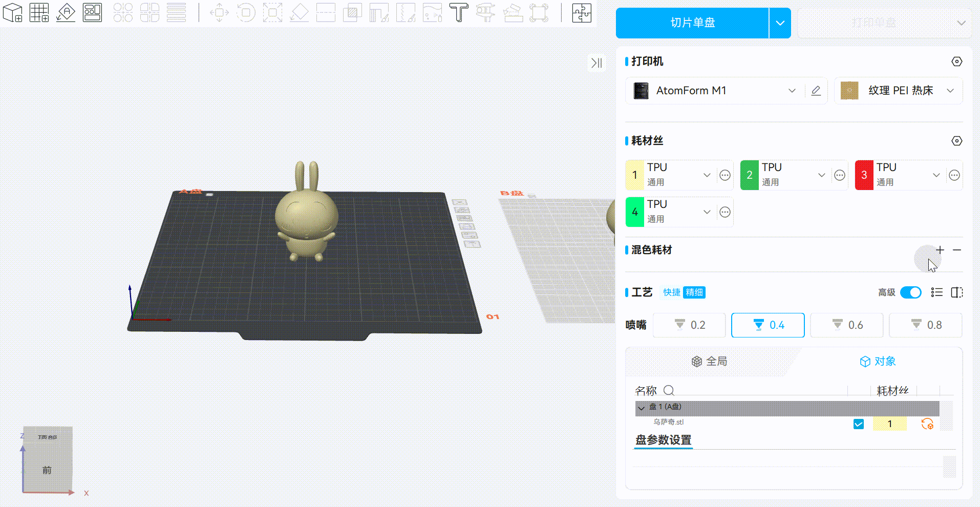Open filament 2 TPU dropdown

coord(821,175)
